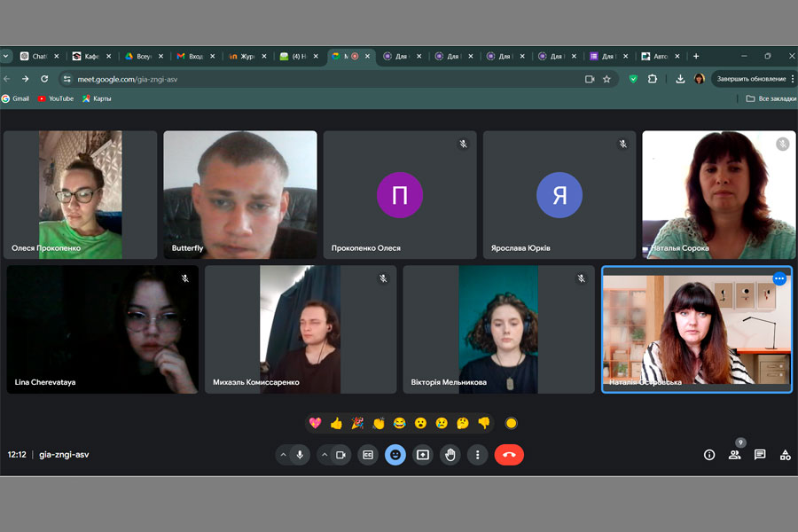The height and width of the screenshot is (532, 798).
Task: Open camera permission icon in address bar
Action: coord(590,79)
